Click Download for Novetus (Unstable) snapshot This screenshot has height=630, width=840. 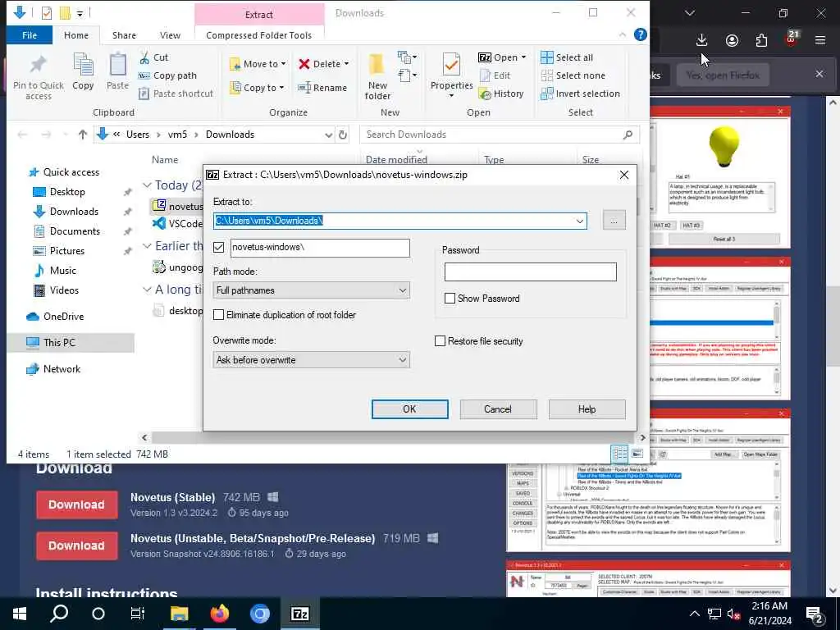click(x=76, y=546)
